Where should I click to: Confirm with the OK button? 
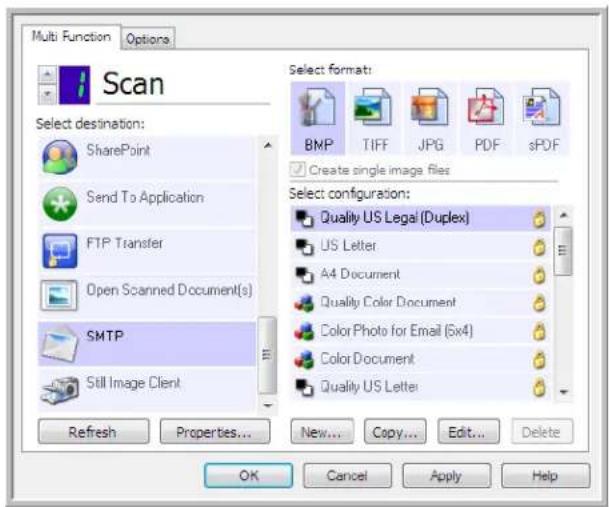click(249, 475)
